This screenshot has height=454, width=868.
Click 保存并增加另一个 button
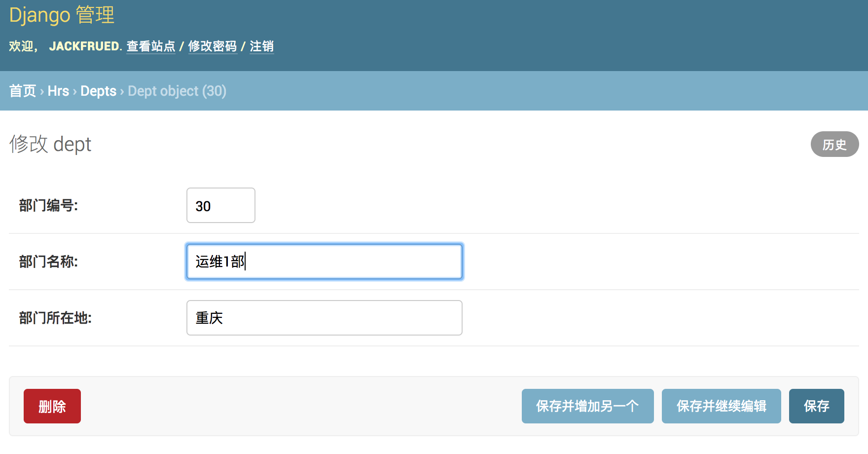click(x=587, y=406)
